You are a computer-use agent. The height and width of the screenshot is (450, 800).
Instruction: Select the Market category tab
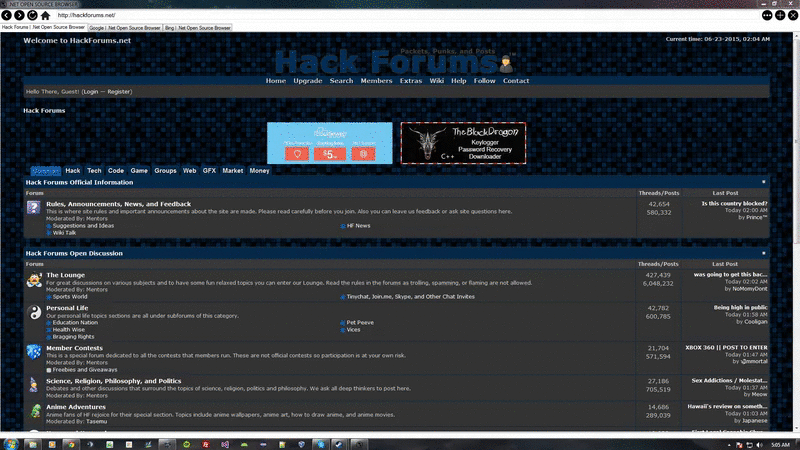pyautogui.click(x=233, y=171)
